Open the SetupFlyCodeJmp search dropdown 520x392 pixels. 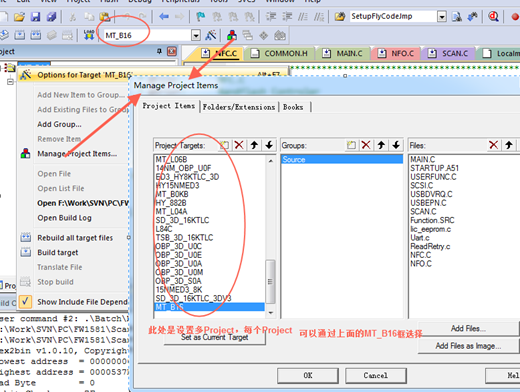coord(442,16)
